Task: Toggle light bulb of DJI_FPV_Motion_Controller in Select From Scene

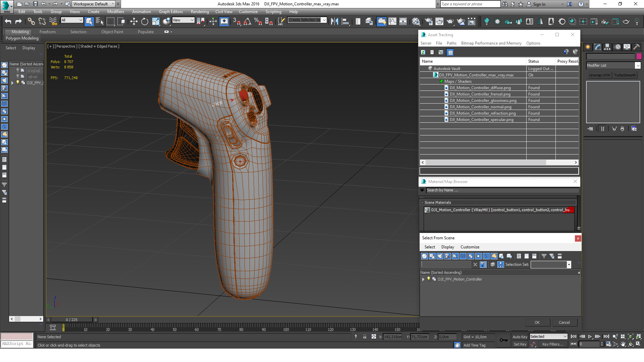Action: (429, 279)
